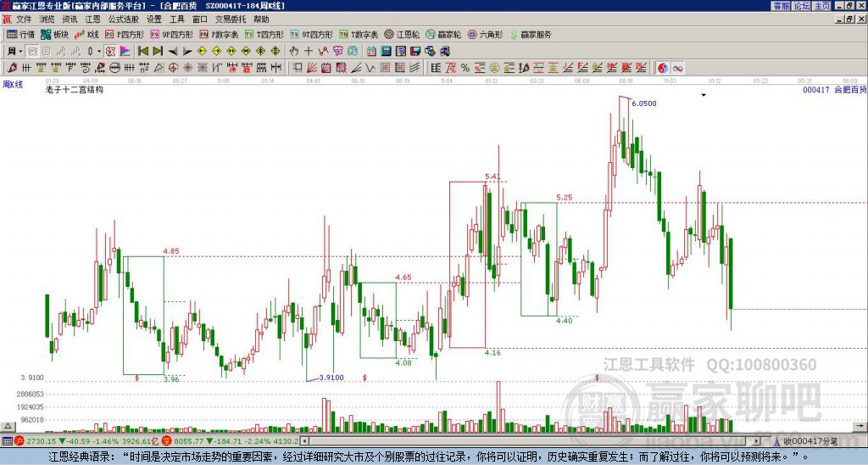Click the black left arrow icon
This screenshot has height=465, width=868.
pyautogui.click(x=173, y=52)
